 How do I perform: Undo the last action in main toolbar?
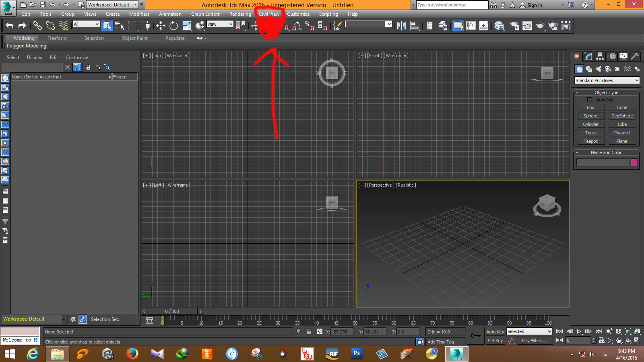[10, 26]
